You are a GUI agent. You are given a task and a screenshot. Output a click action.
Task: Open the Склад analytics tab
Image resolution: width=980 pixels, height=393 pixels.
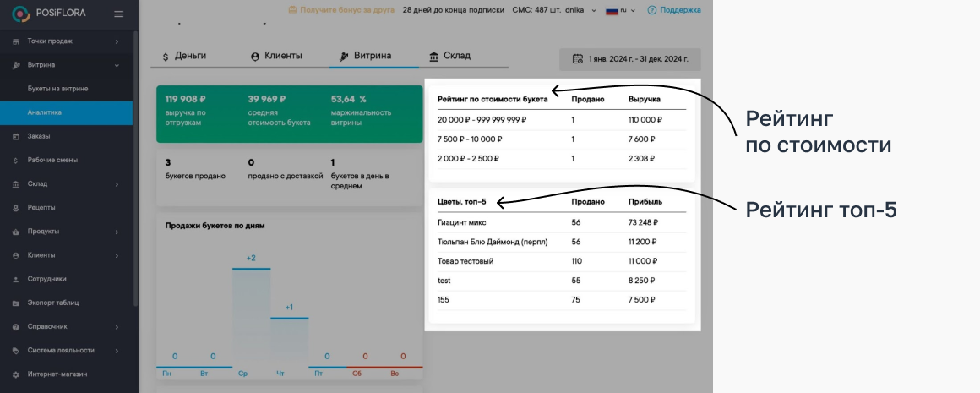point(449,56)
